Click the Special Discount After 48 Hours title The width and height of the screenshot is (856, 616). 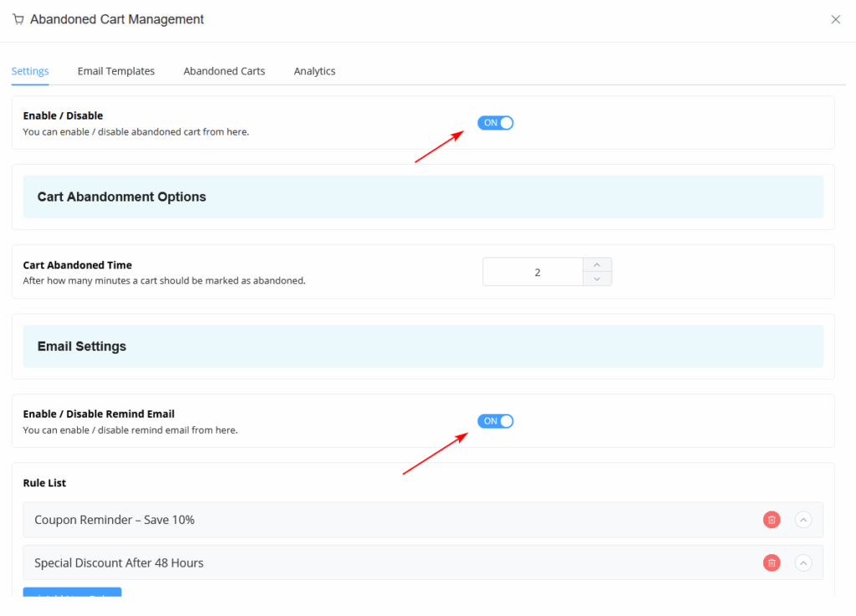tap(119, 563)
